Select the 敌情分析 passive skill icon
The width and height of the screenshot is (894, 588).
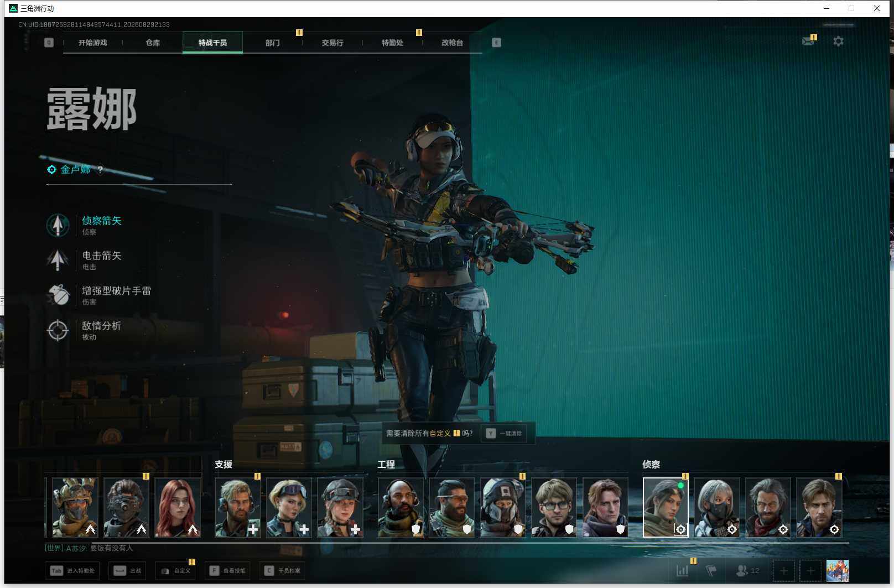[58, 330]
